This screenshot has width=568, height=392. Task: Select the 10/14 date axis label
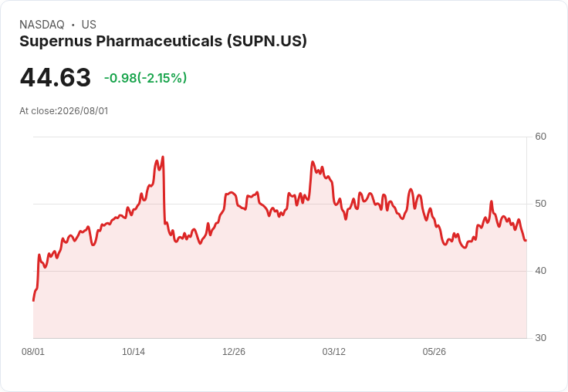tap(134, 351)
